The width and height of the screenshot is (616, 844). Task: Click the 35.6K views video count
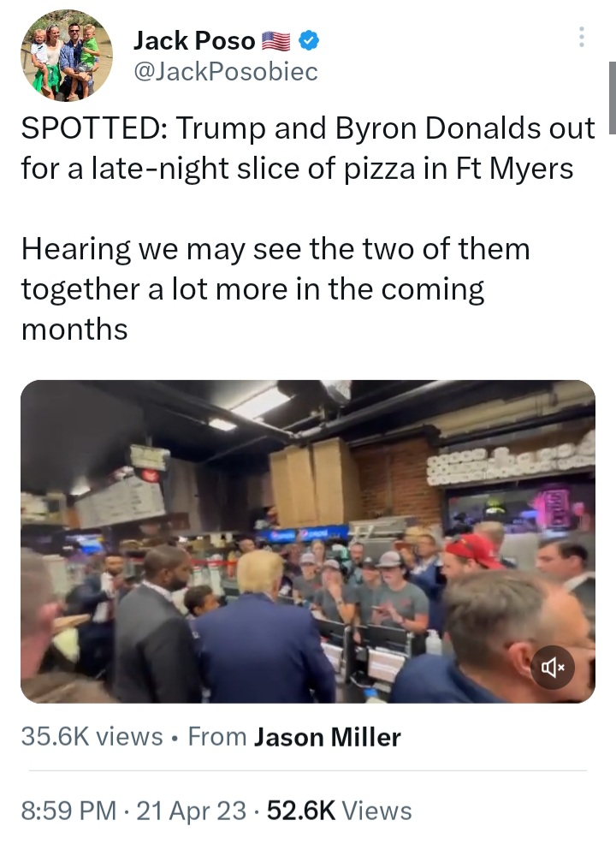coord(92,737)
